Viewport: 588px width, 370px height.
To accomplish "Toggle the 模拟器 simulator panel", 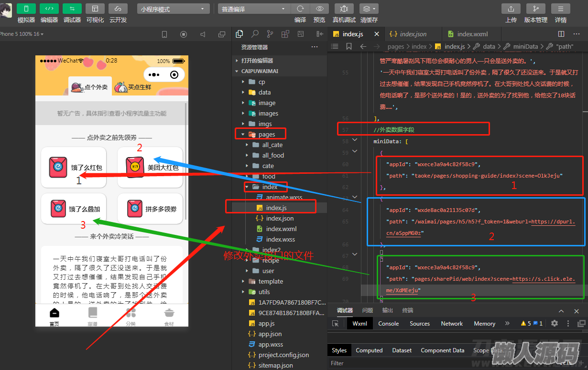I will (x=26, y=9).
